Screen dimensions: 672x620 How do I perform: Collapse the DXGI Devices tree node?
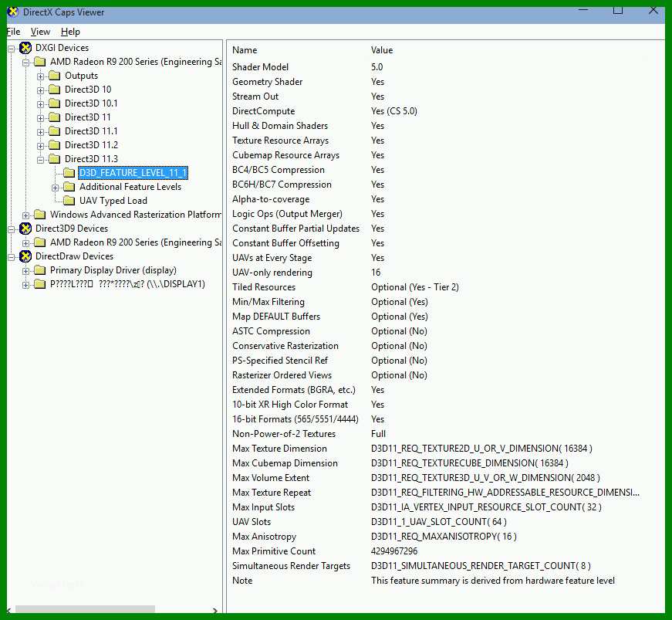[x=11, y=49]
